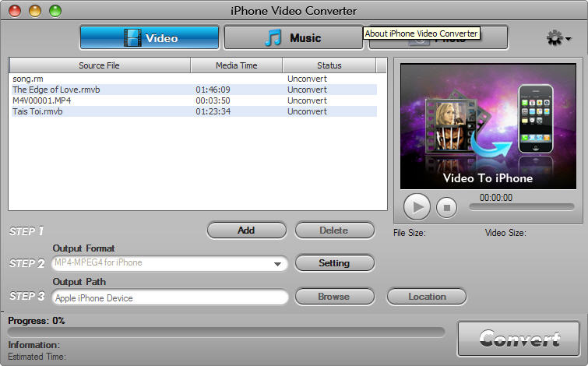Image resolution: width=588 pixels, height=366 pixels.
Task: Click the Location button
Action: (x=427, y=297)
